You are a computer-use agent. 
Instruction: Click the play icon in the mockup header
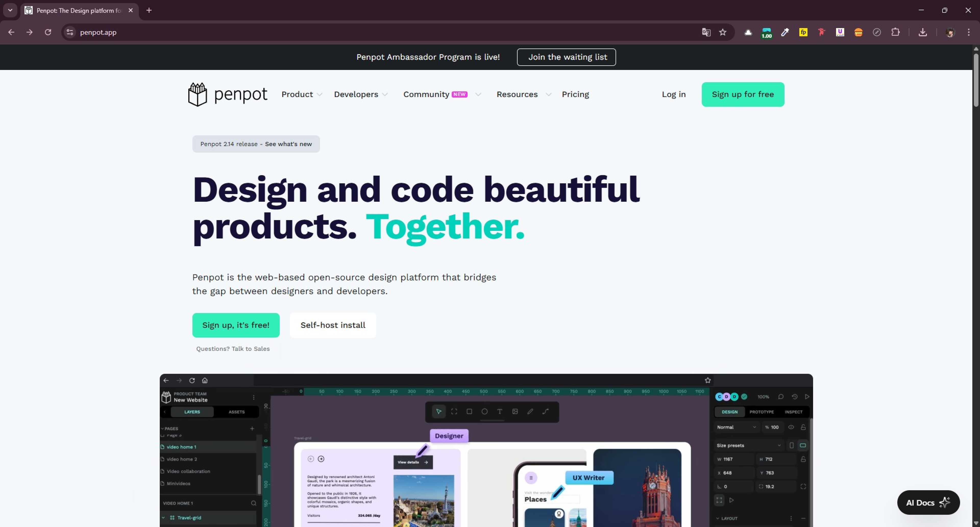tap(807, 397)
